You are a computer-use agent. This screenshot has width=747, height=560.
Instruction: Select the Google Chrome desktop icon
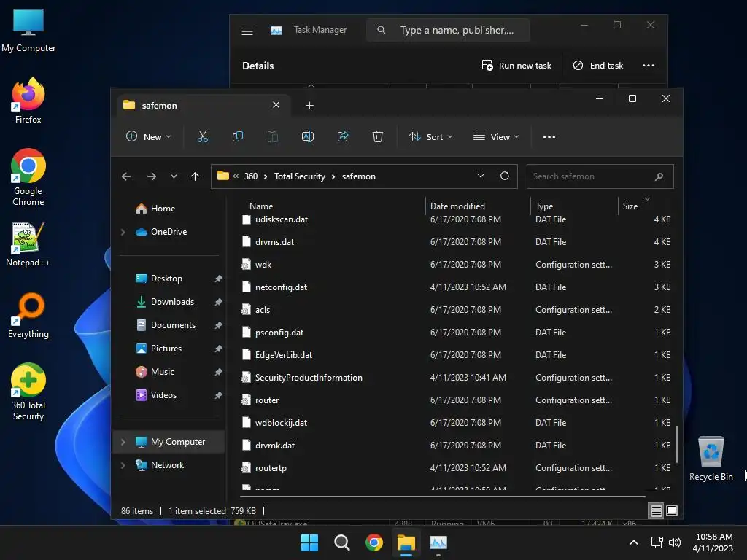click(28, 177)
